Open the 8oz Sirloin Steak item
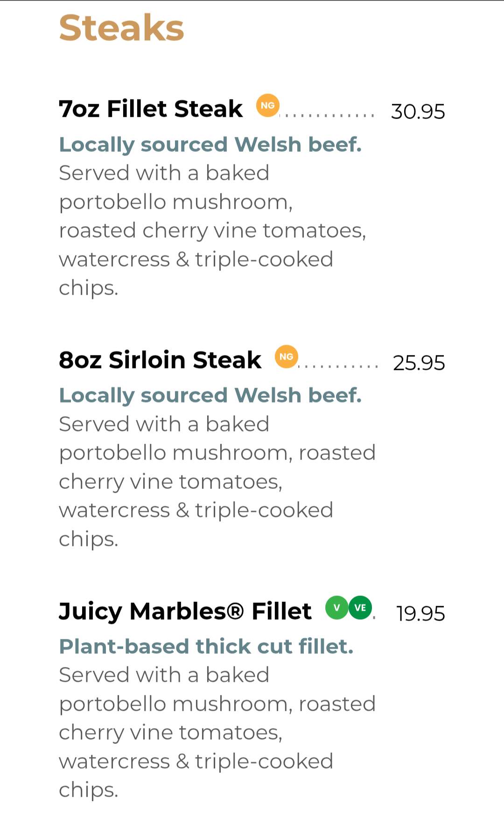This screenshot has height=827, width=504. pos(160,360)
